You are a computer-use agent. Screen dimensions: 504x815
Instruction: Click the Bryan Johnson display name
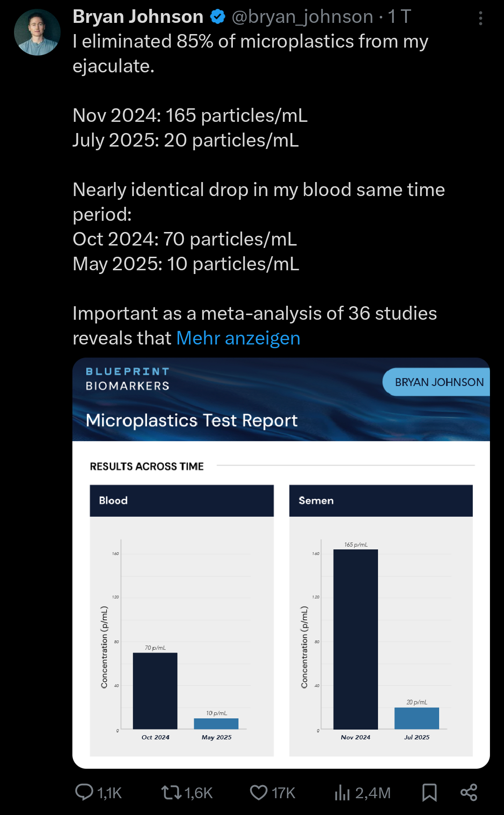[x=138, y=17]
